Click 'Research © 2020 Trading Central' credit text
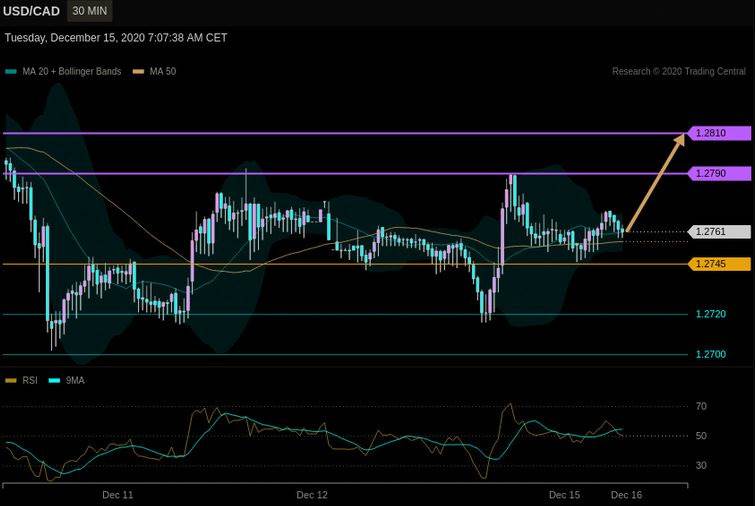This screenshot has height=506, width=755. [x=679, y=71]
